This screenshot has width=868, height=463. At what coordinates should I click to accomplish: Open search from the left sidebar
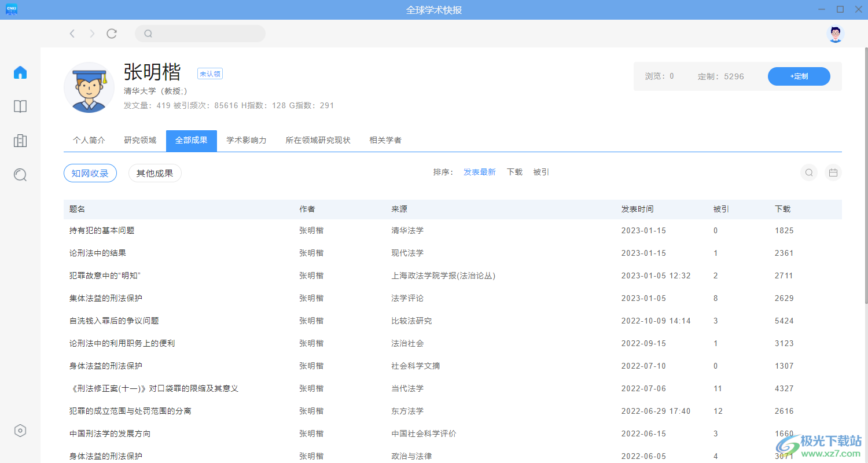point(20,175)
